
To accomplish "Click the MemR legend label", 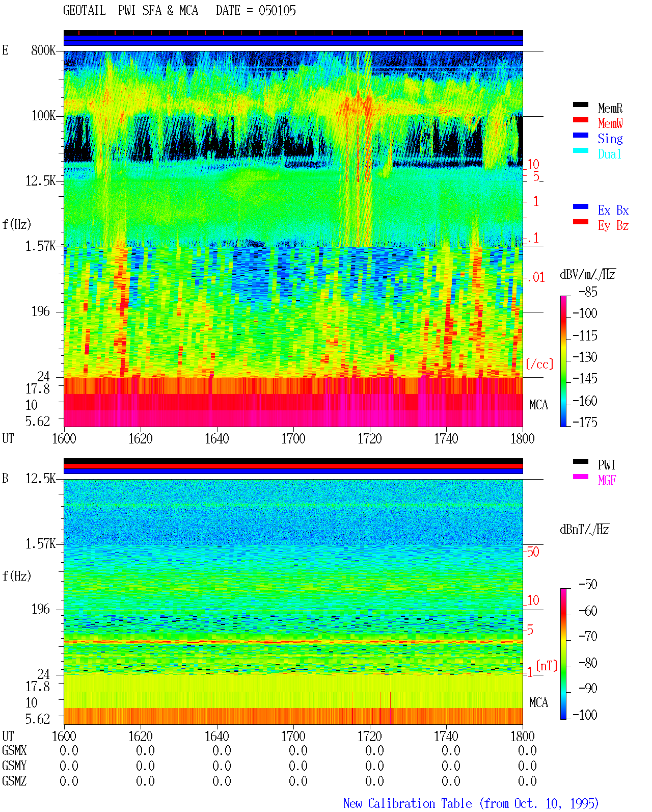I will tap(610, 108).
